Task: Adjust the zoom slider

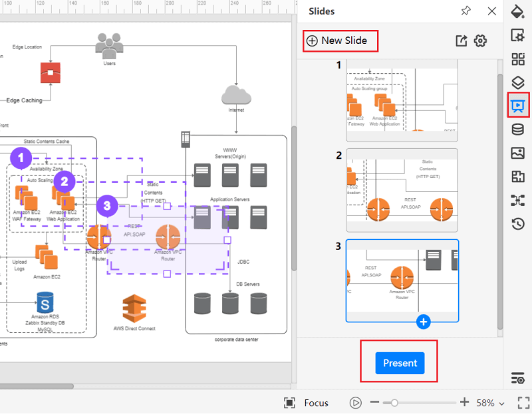Action: tap(396, 403)
